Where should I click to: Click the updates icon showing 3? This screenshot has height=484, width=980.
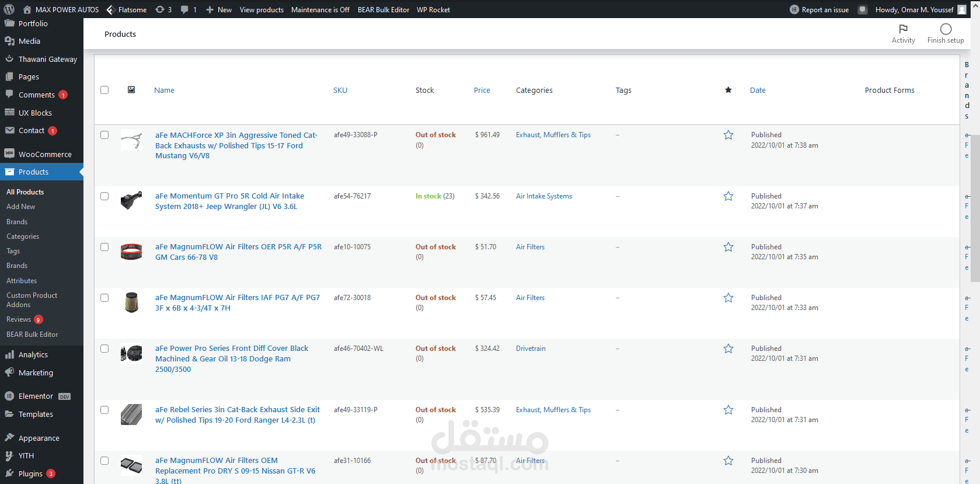[159, 9]
